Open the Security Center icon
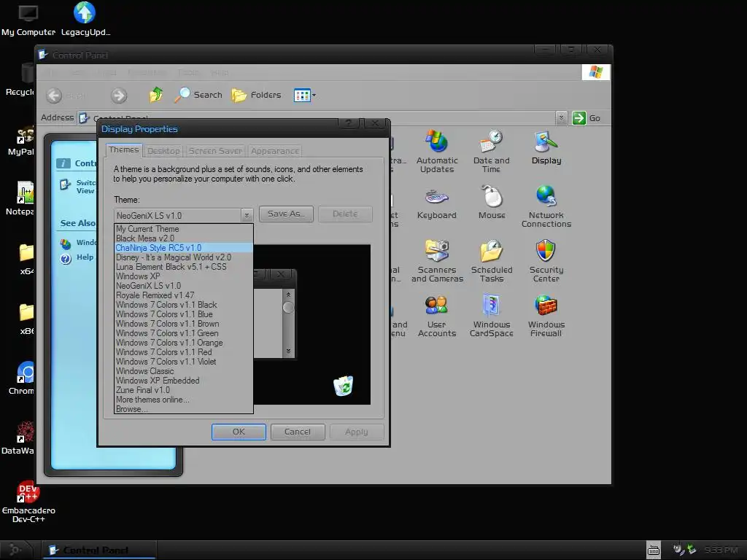This screenshot has width=747, height=560. pyautogui.click(x=546, y=261)
